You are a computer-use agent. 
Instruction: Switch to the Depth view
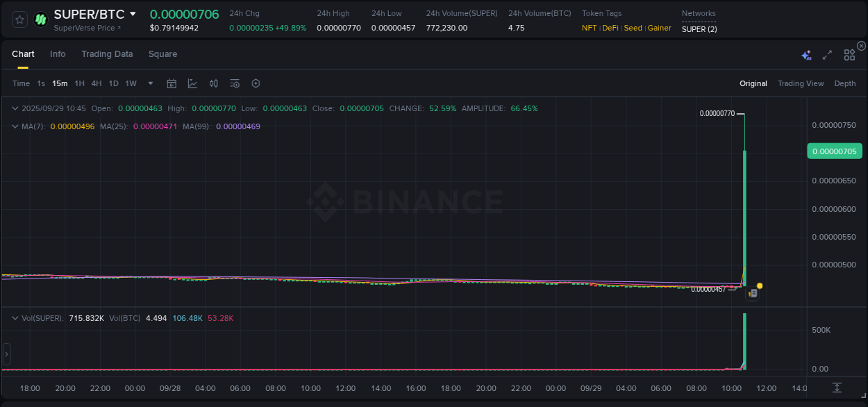point(844,83)
